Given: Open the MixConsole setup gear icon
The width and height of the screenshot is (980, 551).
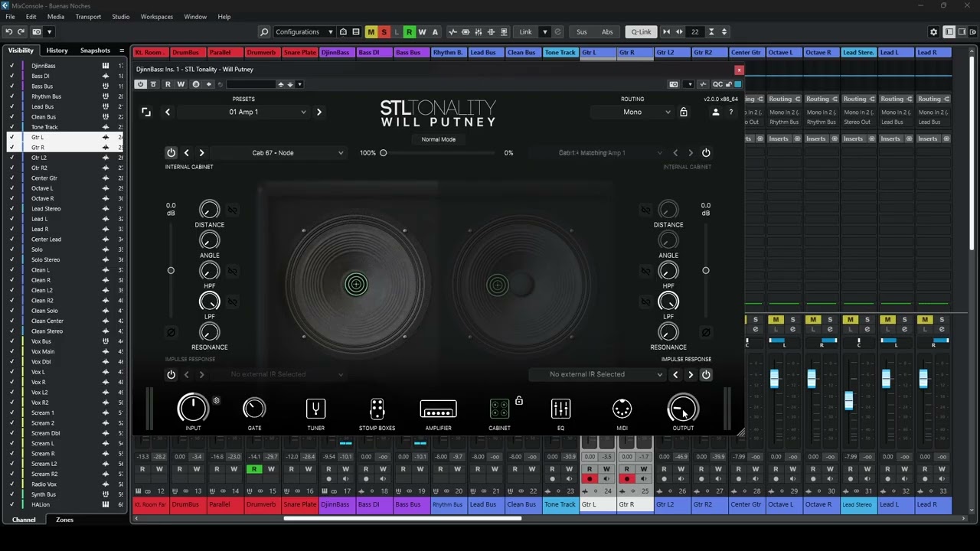Looking at the screenshot, I should [933, 32].
